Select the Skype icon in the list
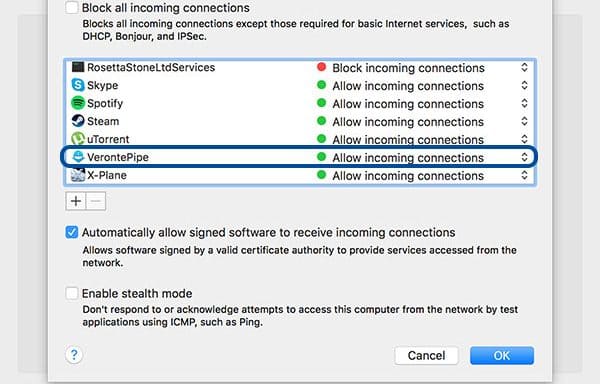The width and height of the screenshot is (600, 384). tap(78, 85)
